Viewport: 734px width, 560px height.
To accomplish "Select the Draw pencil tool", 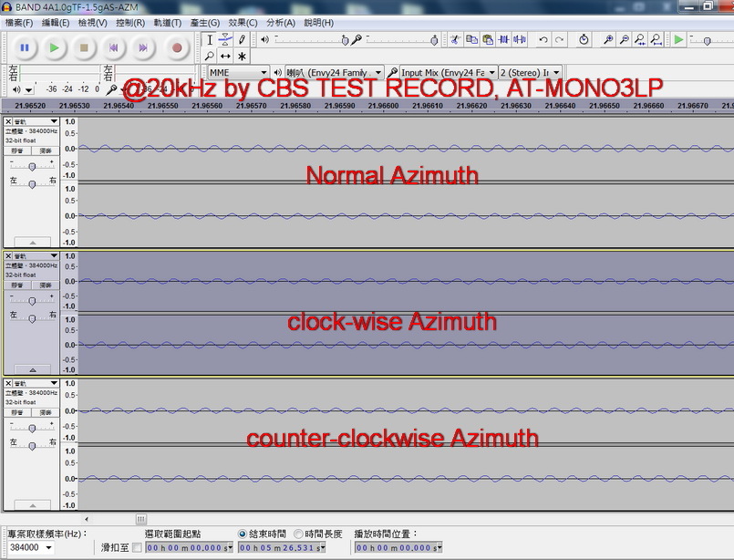I will [242, 40].
